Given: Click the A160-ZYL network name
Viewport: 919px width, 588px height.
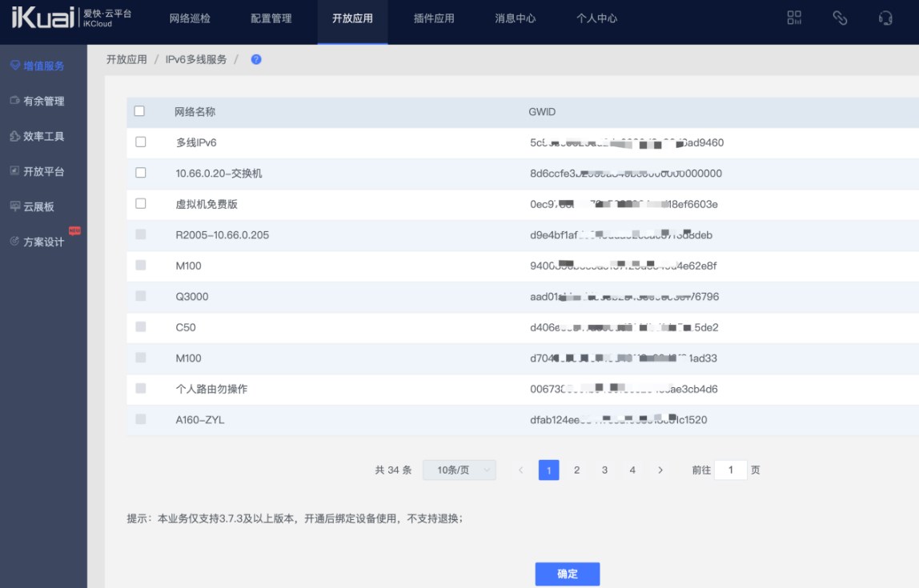Looking at the screenshot, I should (200, 420).
